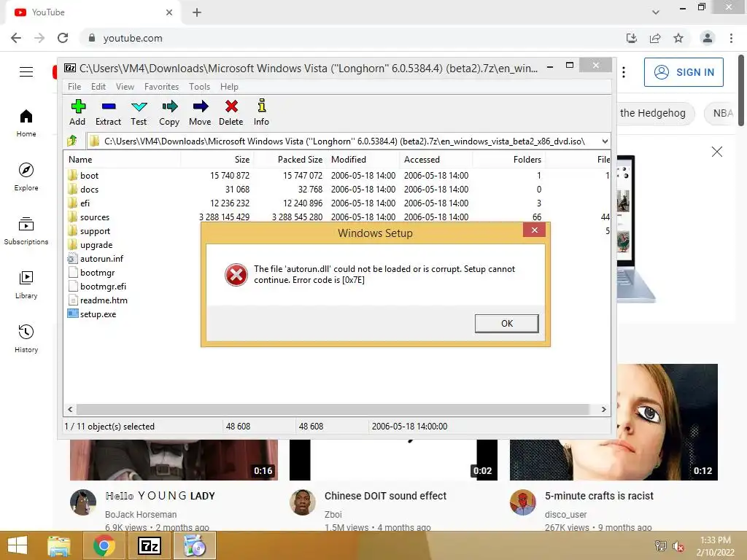The width and height of the screenshot is (747, 560).
Task: Open YouTube Explore in sidebar
Action: click(x=26, y=177)
